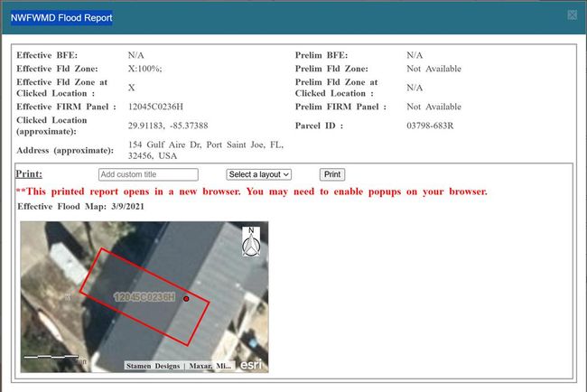Image resolution: width=587 pixels, height=392 pixels.
Task: Click the Effective FIRM Panel value in table
Action: click(155, 107)
